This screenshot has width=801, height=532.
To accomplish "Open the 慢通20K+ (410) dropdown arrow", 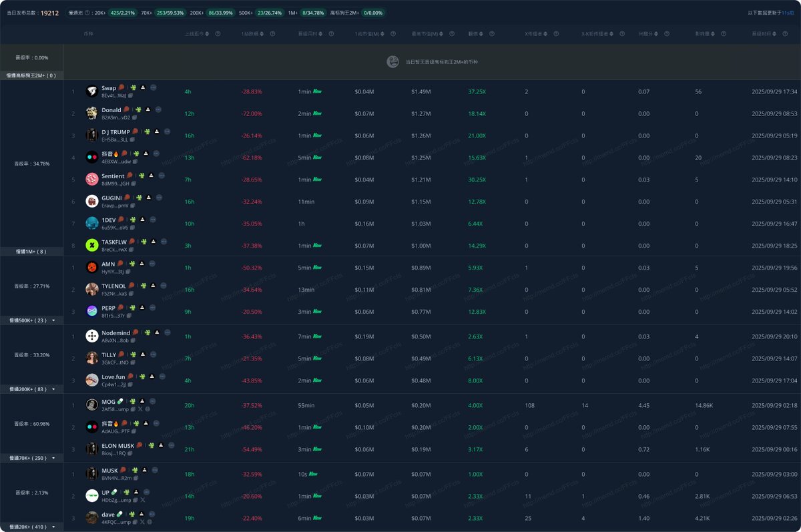I will 53,527.
